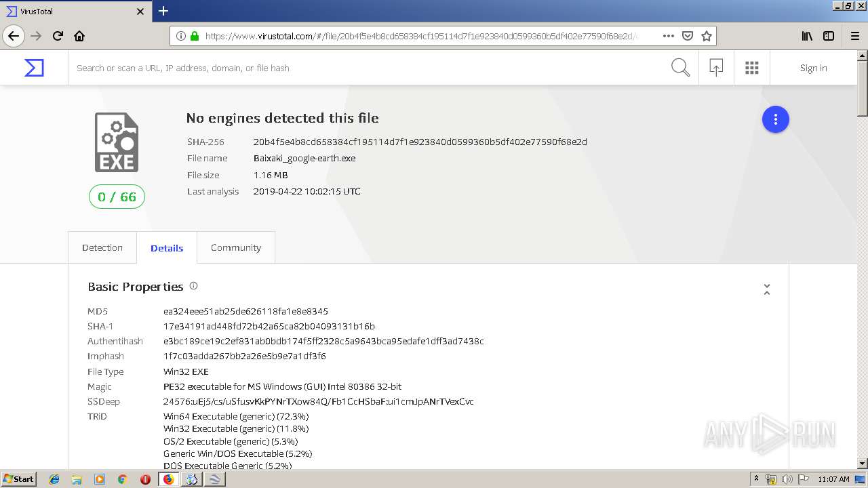868x488 pixels.
Task: Launch Chrome from the taskbar
Action: (x=122, y=479)
